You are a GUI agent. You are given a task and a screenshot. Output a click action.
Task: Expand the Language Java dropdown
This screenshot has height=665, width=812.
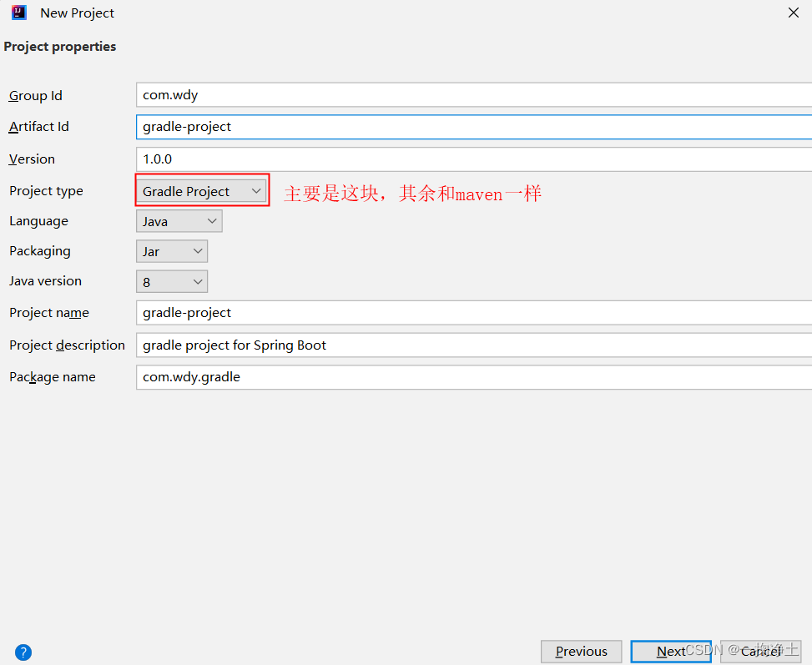(179, 221)
